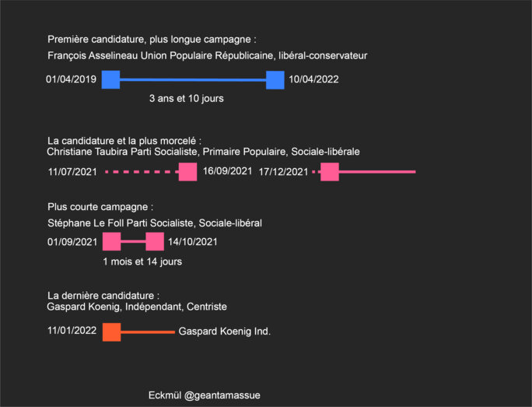This screenshot has width=532, height=407.
Task: Select the orange square at 11/01/2022
Action: [112, 332]
